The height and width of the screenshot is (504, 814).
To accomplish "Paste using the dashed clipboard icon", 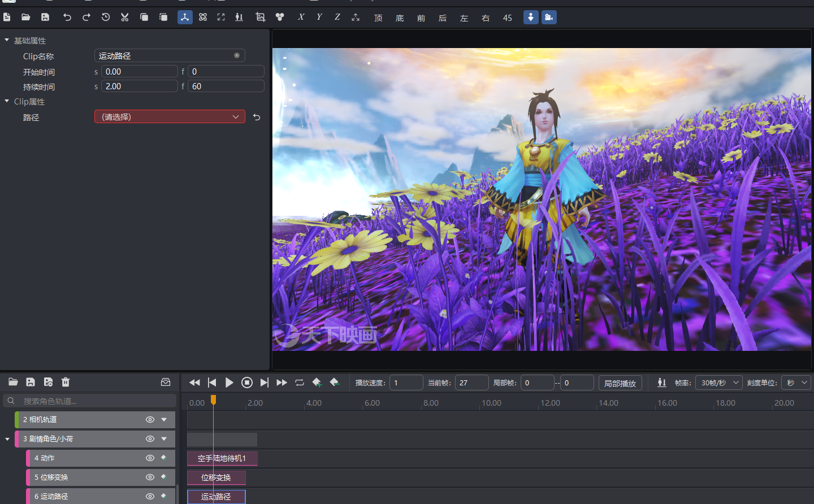I will pyautogui.click(x=163, y=18).
